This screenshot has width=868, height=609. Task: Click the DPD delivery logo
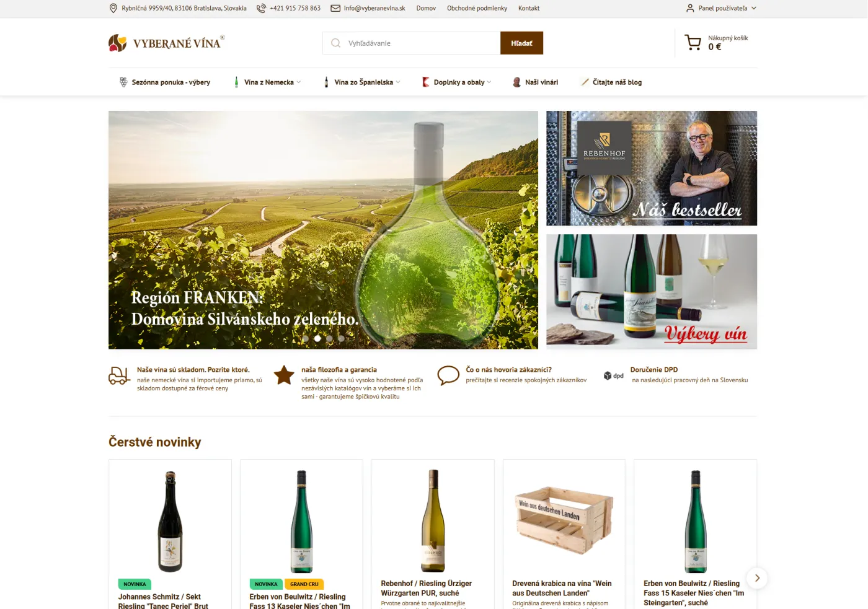pyautogui.click(x=614, y=375)
